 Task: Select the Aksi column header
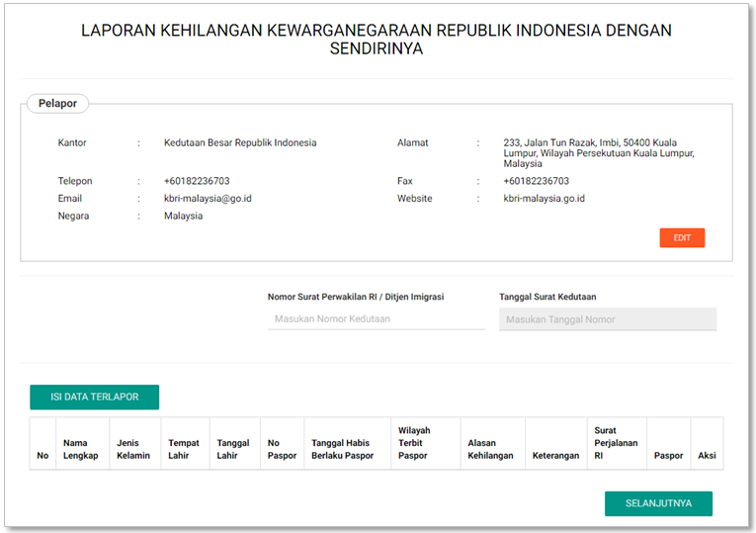pos(707,456)
